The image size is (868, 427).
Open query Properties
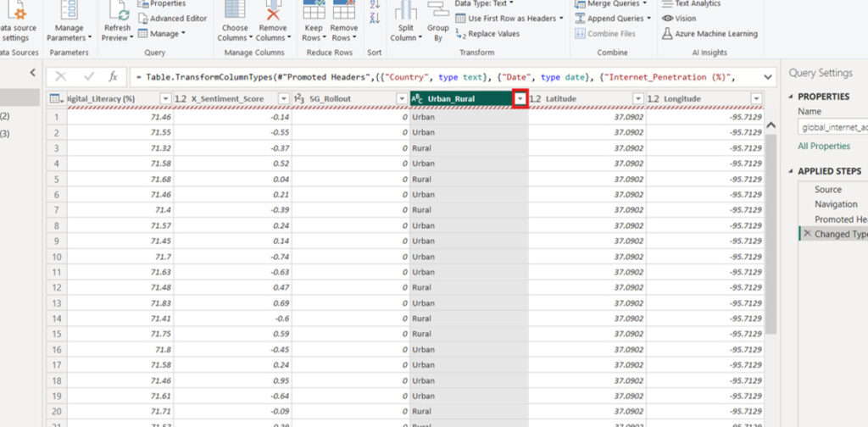click(162, 4)
